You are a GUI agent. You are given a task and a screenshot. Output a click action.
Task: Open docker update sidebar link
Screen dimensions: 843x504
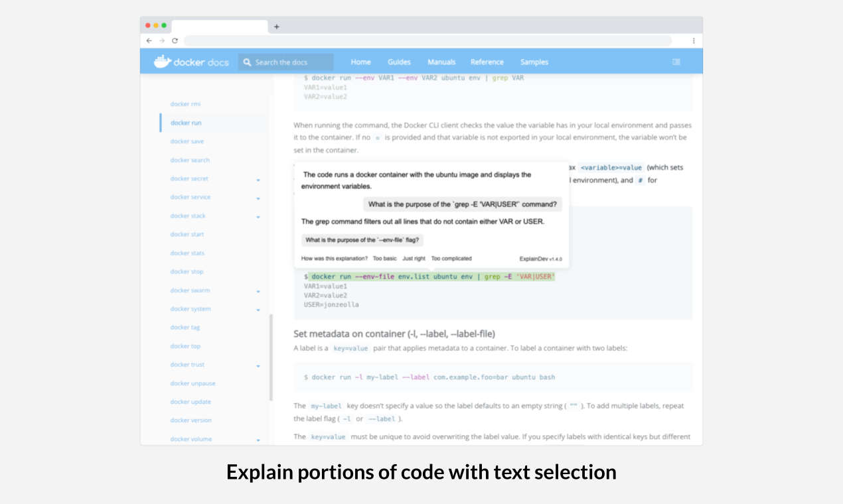click(x=191, y=402)
